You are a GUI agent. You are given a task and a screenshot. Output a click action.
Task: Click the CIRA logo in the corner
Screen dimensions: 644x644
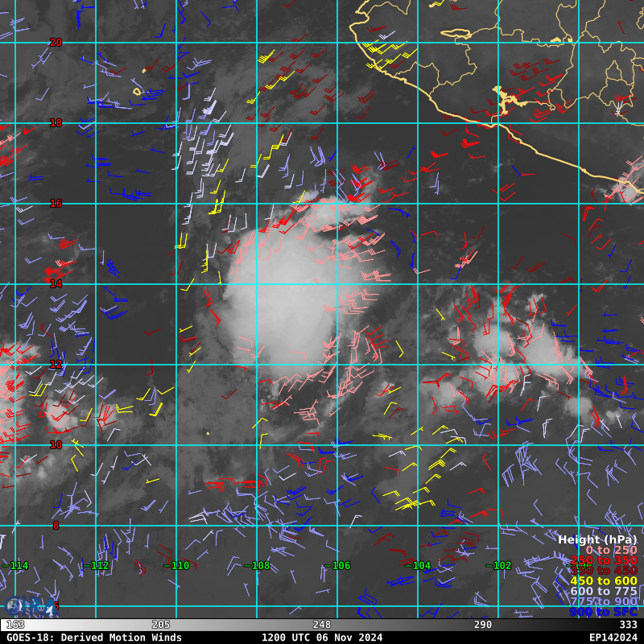click(x=30, y=606)
